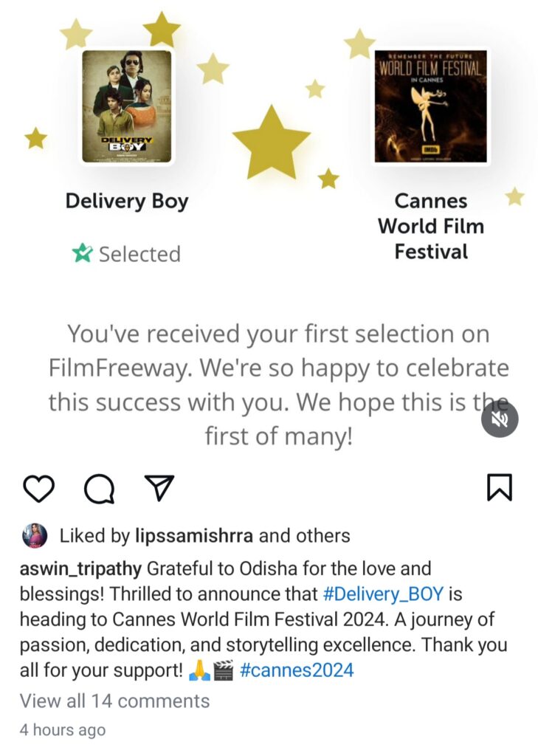Save the post with bookmark icon
The height and width of the screenshot is (756, 538).
(500, 487)
